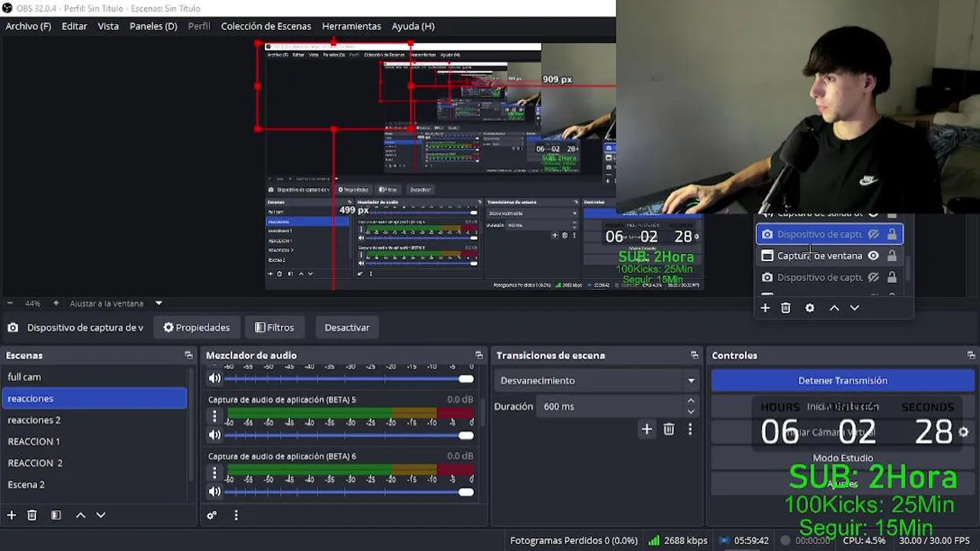
Task: Mute Captura de audio de aplicación (BETA) 6
Action: [215, 491]
